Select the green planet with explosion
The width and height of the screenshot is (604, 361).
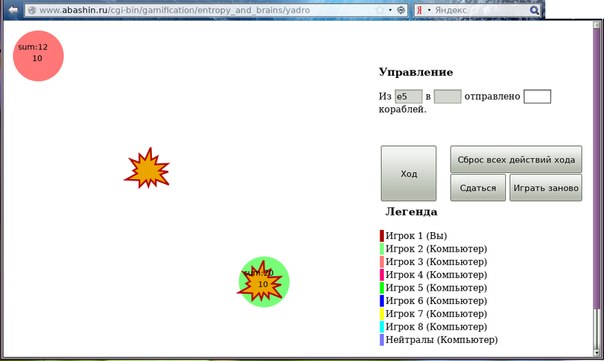coord(264,282)
